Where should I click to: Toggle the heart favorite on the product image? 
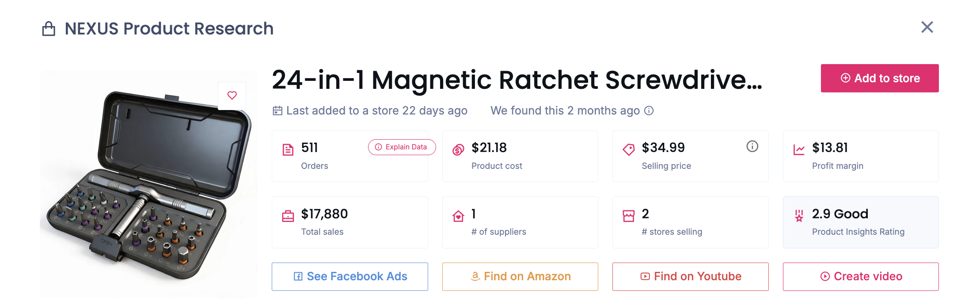[232, 95]
